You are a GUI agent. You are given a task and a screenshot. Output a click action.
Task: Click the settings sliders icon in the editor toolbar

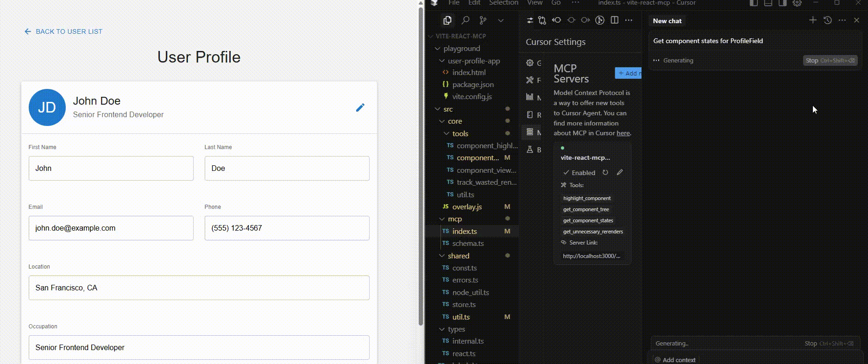click(530, 20)
